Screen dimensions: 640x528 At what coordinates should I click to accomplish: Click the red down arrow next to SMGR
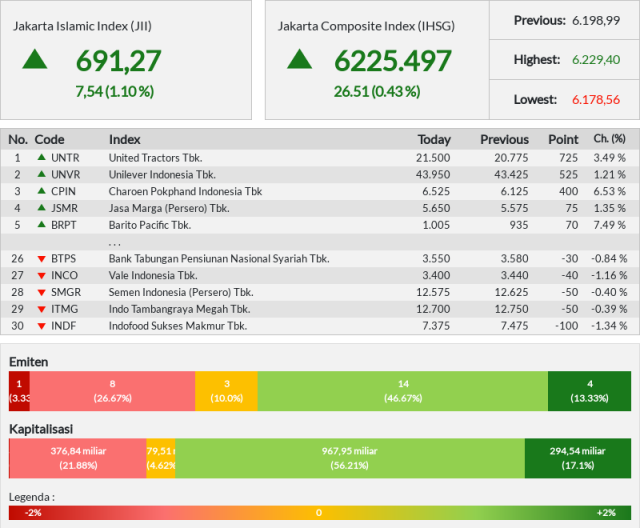click(41, 293)
